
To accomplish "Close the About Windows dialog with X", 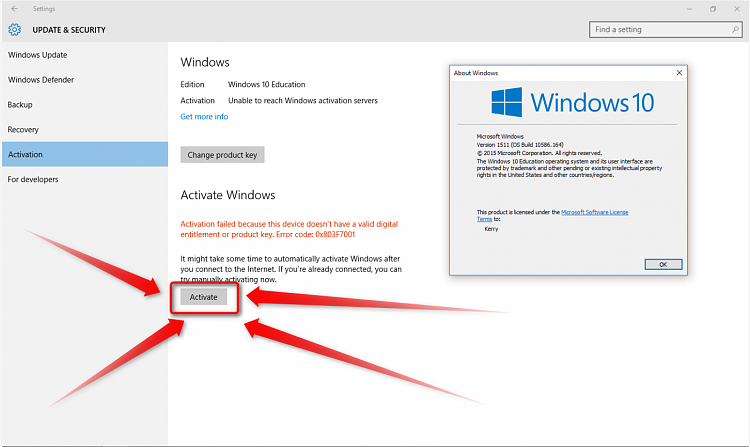I will 679,73.
